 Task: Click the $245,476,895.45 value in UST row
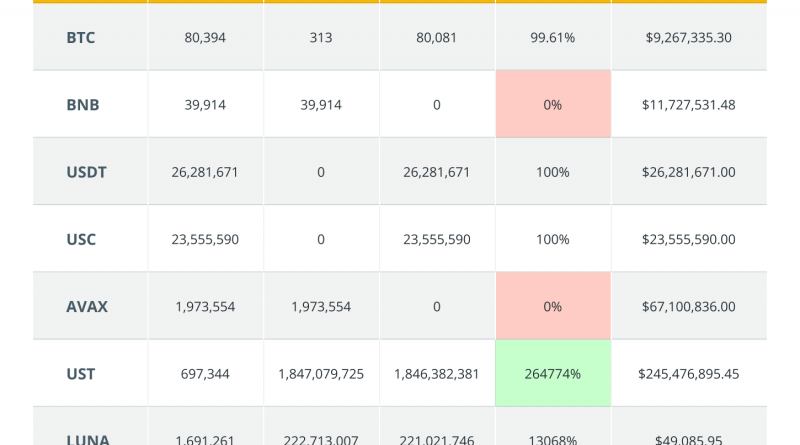pyautogui.click(x=689, y=373)
